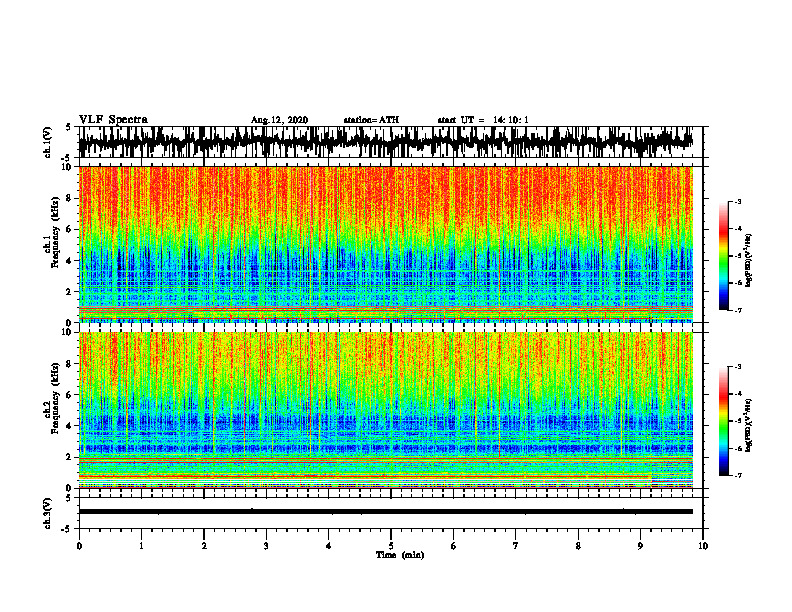This screenshot has width=792, height=612.
Task: Click the 2 kHz tick label of ch.2
Action: (70, 457)
